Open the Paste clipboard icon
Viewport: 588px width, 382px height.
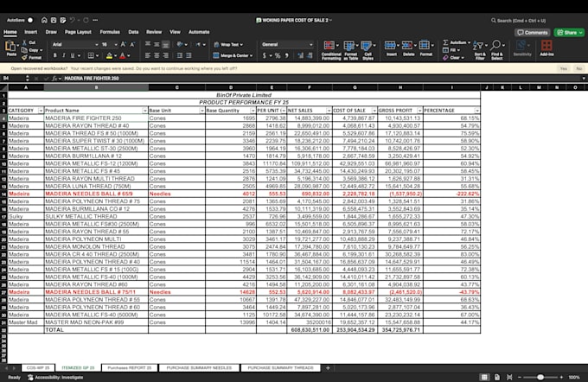10,47
